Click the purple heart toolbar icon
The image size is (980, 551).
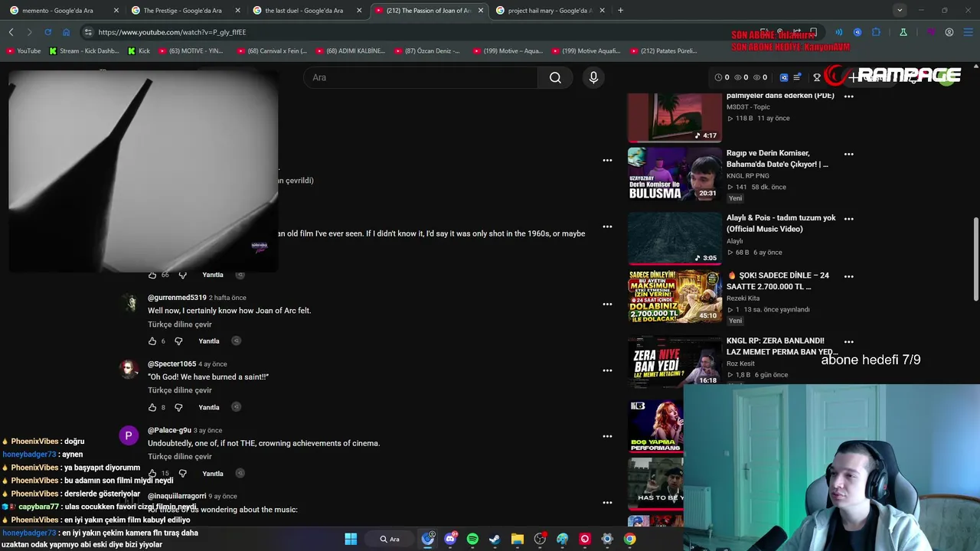pos(931,32)
